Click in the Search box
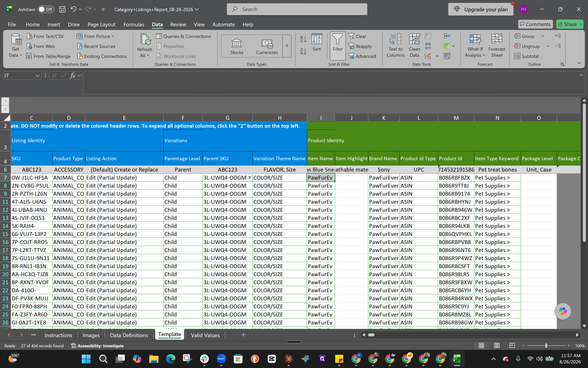This screenshot has width=588, height=368. click(297, 9)
